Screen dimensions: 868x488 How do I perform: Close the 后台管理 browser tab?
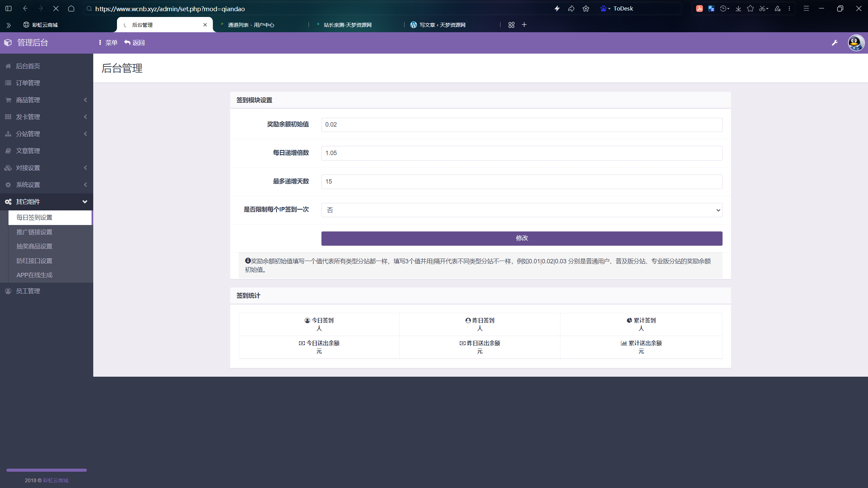point(205,25)
